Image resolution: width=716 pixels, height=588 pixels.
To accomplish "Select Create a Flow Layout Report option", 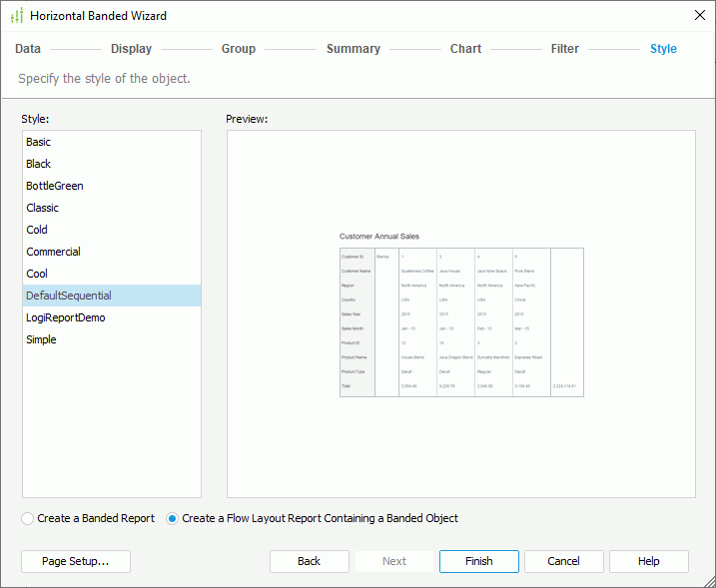I will 173,518.
